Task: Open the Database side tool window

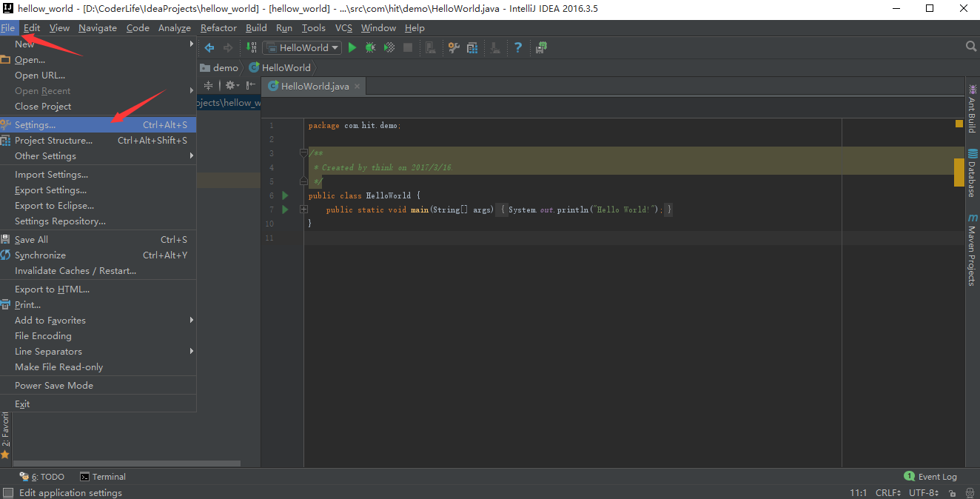Action: tap(973, 173)
